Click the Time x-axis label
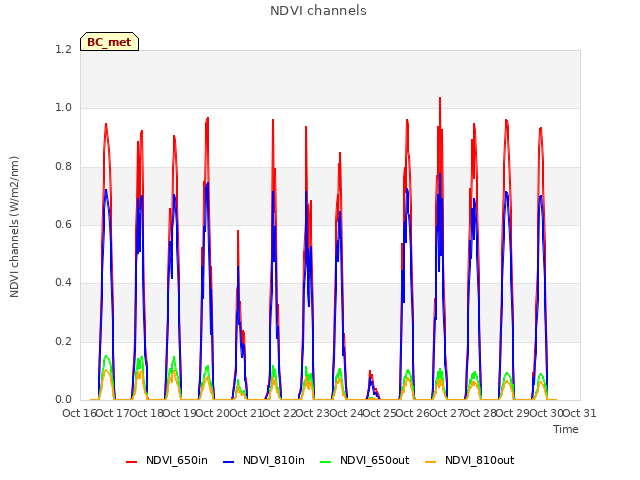The height and width of the screenshot is (480, 640). pyautogui.click(x=566, y=429)
